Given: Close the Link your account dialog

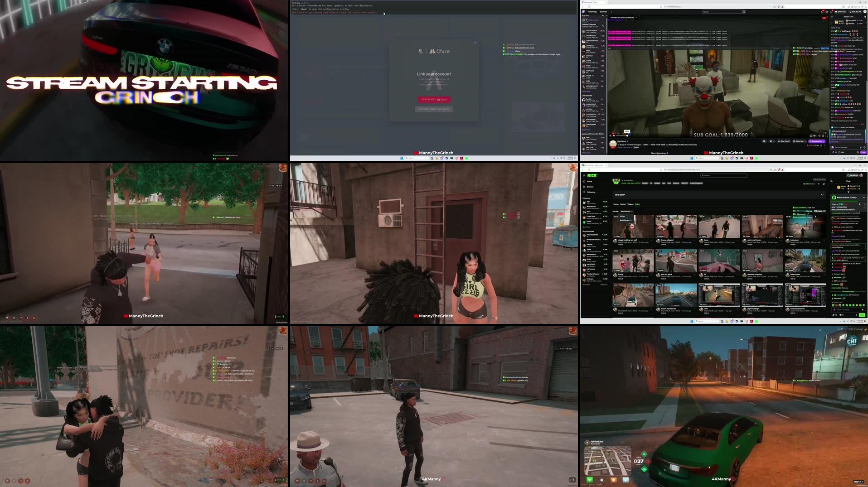Looking at the screenshot, I should 475,43.
